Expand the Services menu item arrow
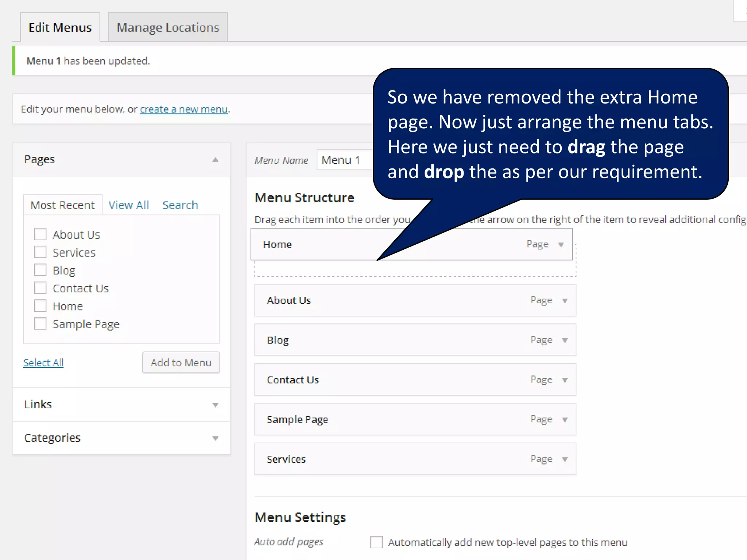The height and width of the screenshot is (560, 747). (x=565, y=459)
